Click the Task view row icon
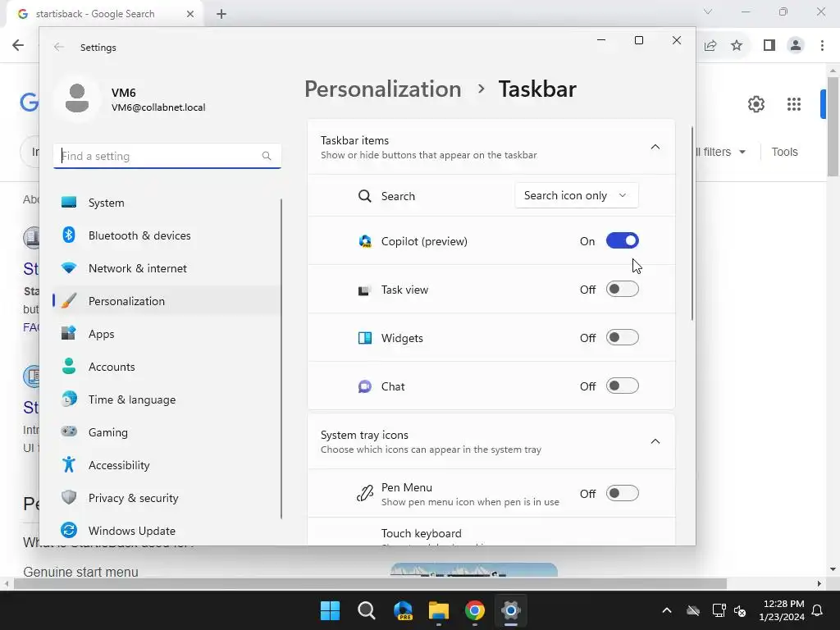 pos(365,290)
